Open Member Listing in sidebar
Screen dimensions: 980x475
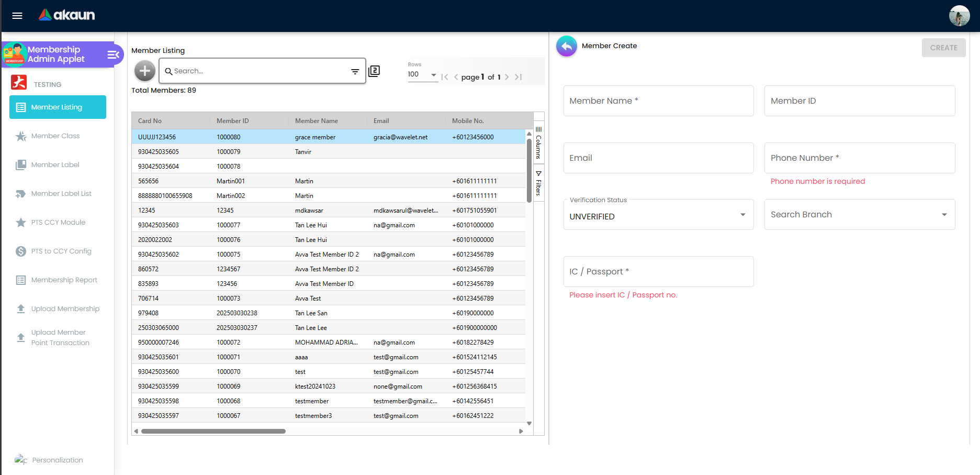(x=58, y=107)
